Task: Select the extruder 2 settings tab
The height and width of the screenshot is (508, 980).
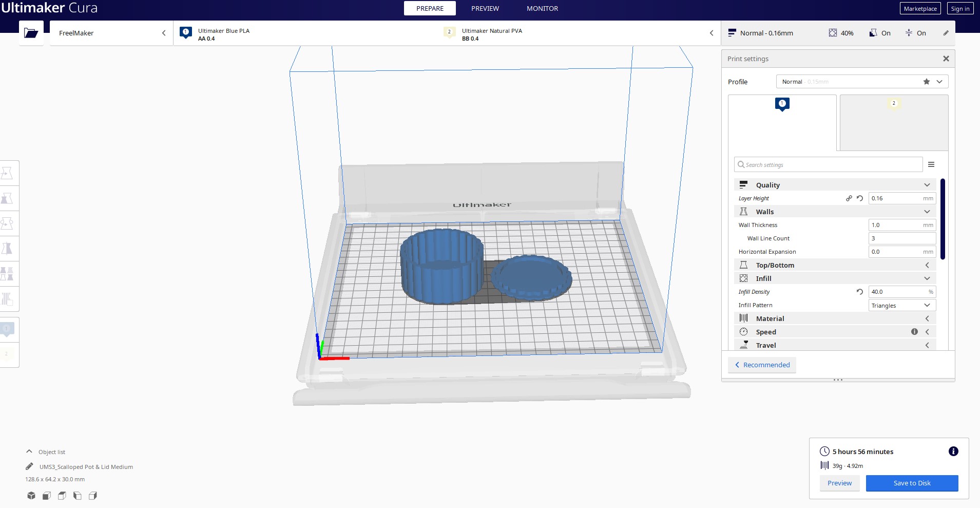Action: click(894, 123)
